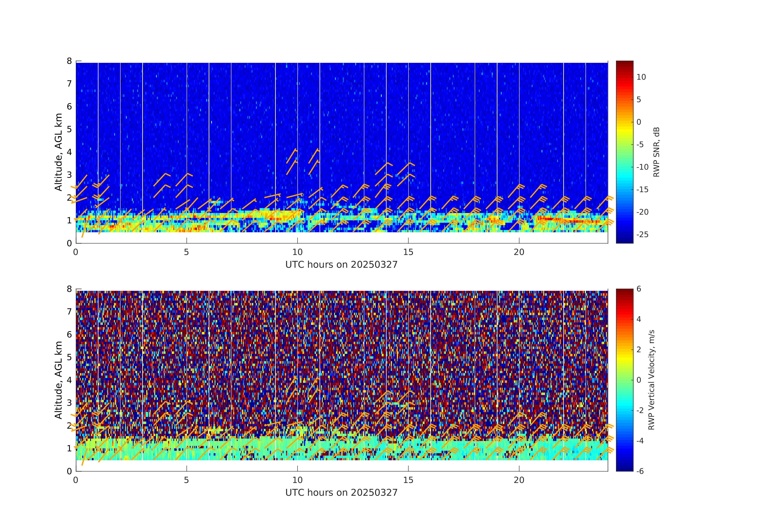Click the bottom plot's 'UTC hours on 20250327' label
The width and height of the screenshot is (775, 532).
coord(341,493)
